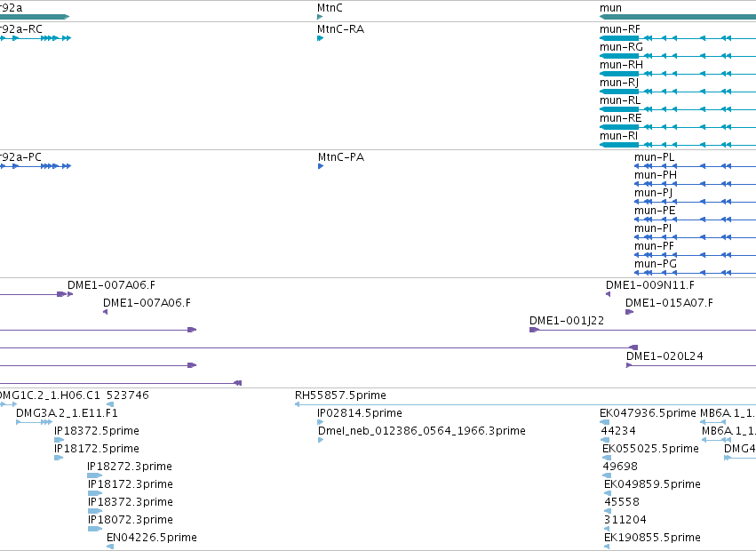The height and width of the screenshot is (551, 756).
Task: Select the 44234 EST label
Action: [x=618, y=431]
